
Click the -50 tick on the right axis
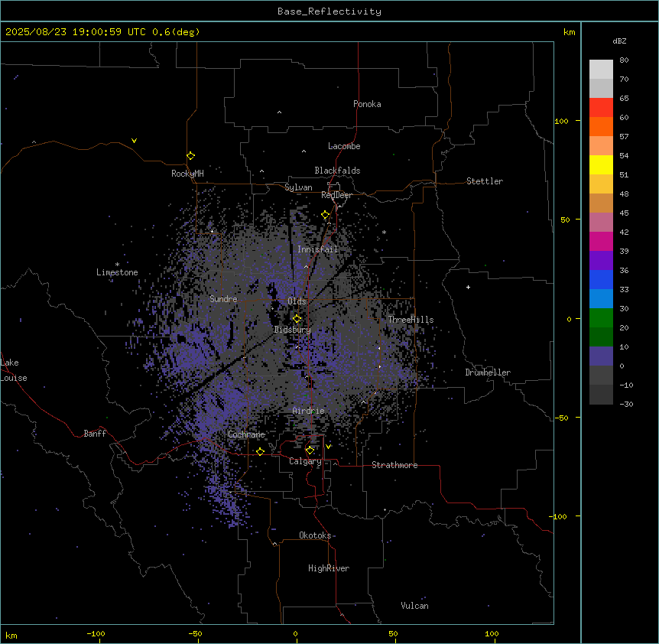[561, 418]
